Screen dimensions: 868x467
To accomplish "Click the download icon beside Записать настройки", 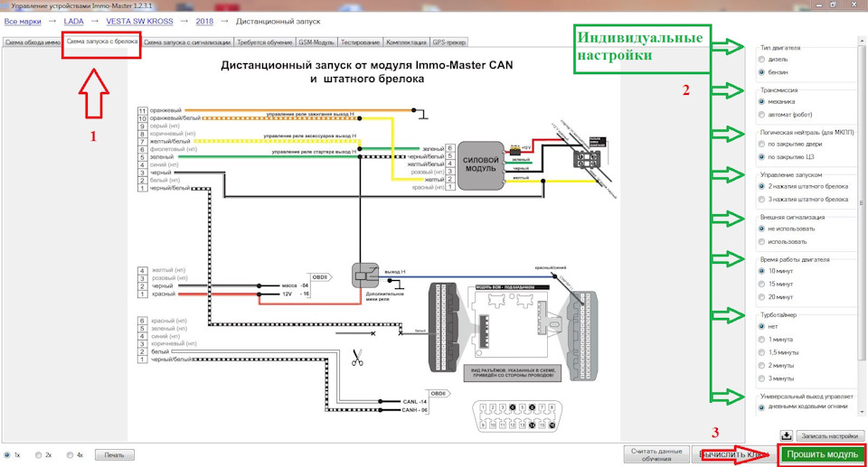I will click(x=786, y=435).
